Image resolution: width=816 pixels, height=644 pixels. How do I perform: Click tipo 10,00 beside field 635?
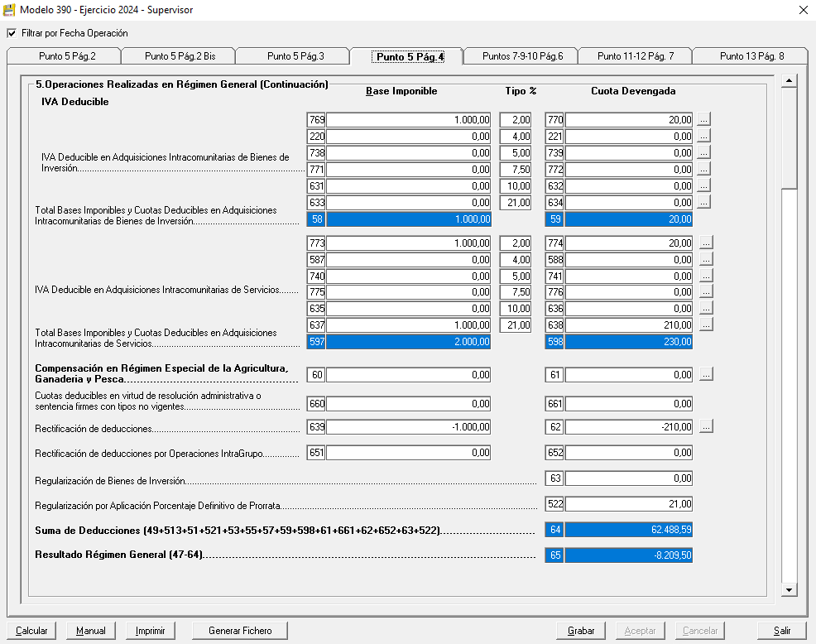pyautogui.click(x=516, y=309)
